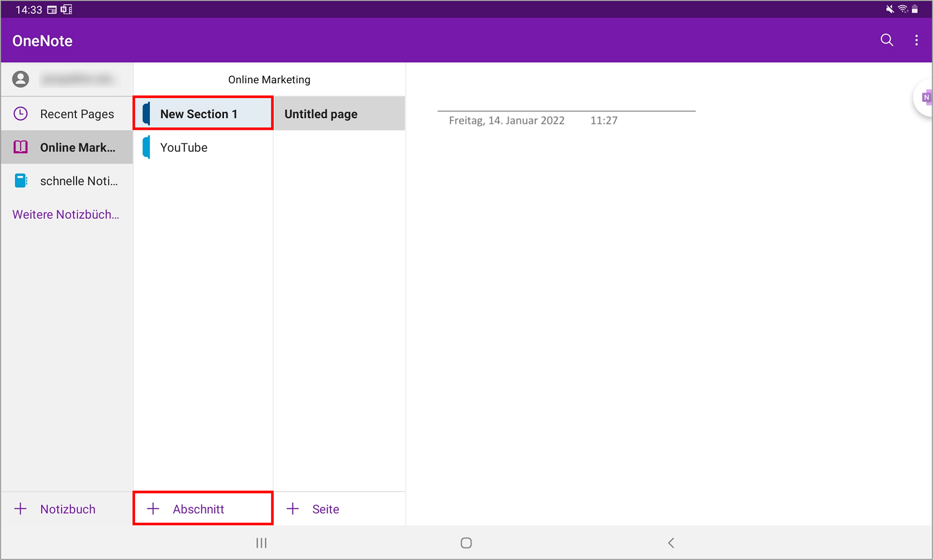This screenshot has width=933, height=560.
Task: Add a new Notizbuch
Action: click(x=67, y=509)
